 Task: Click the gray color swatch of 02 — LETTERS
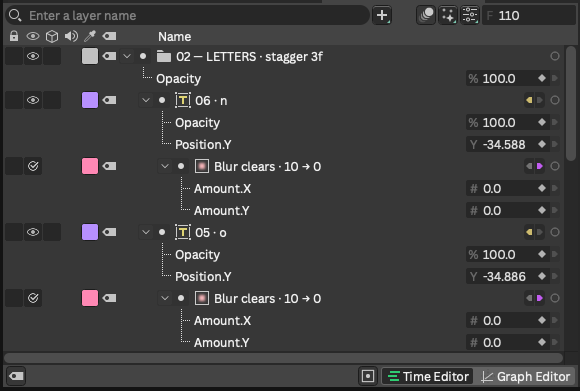click(90, 56)
